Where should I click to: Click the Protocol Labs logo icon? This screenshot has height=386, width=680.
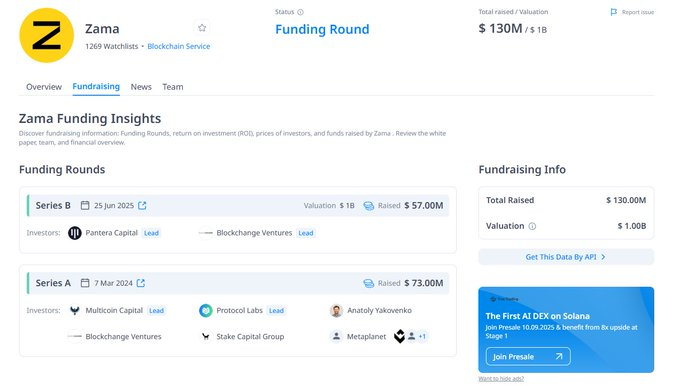[x=206, y=311]
